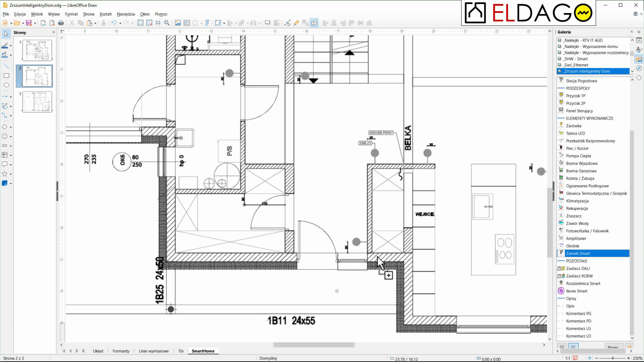The width and height of the screenshot is (644, 362).
Task: Toggle helplines while moving icon
Action: (158, 23)
